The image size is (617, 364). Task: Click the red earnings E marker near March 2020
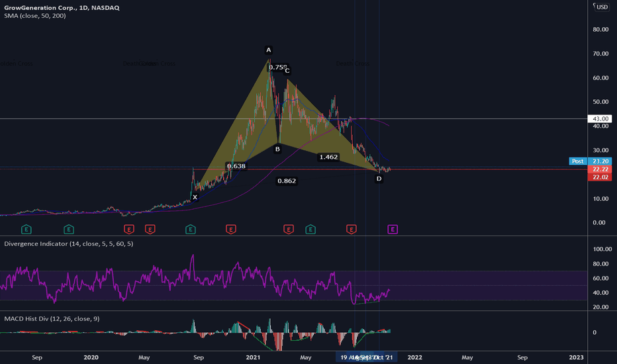click(128, 229)
